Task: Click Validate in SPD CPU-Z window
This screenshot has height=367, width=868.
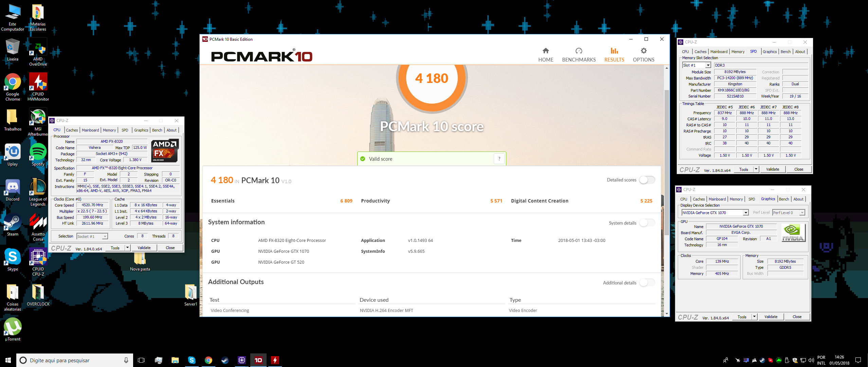Action: (x=773, y=169)
